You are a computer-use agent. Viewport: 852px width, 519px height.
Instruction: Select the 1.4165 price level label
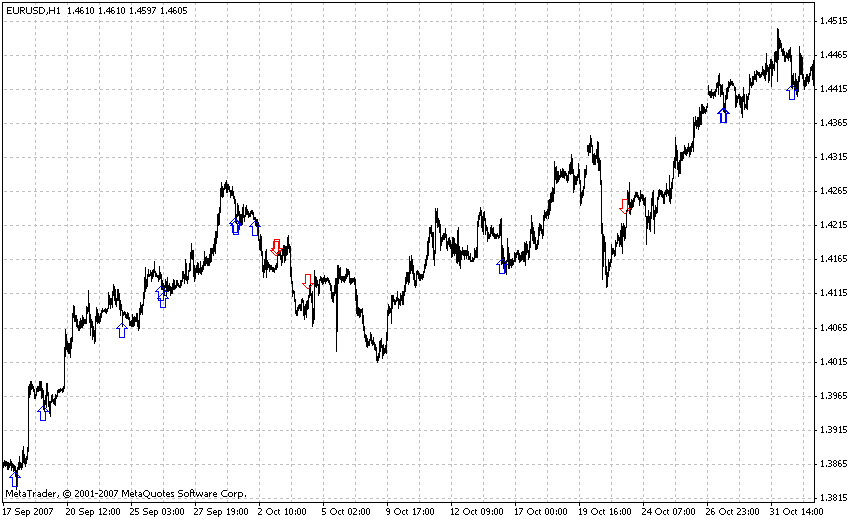tap(834, 259)
